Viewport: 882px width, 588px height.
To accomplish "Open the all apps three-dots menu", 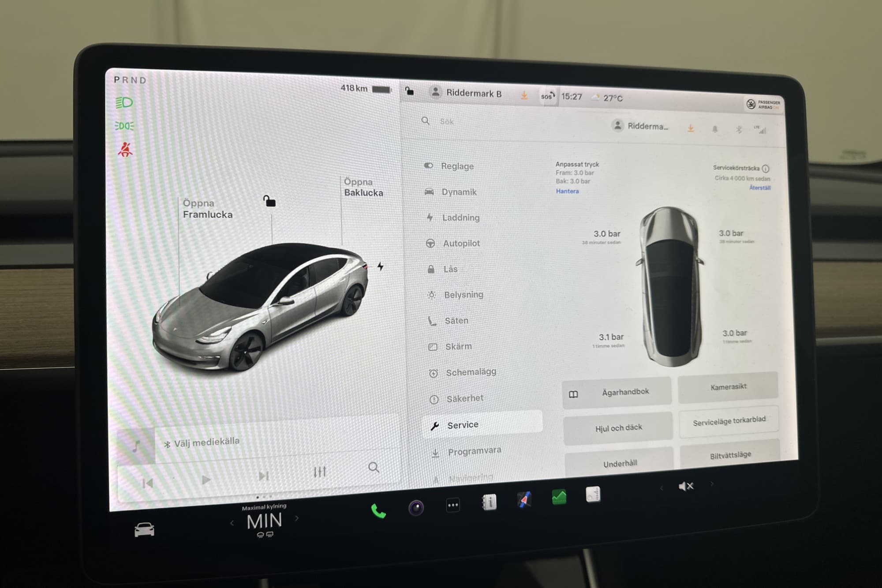I will [x=453, y=505].
